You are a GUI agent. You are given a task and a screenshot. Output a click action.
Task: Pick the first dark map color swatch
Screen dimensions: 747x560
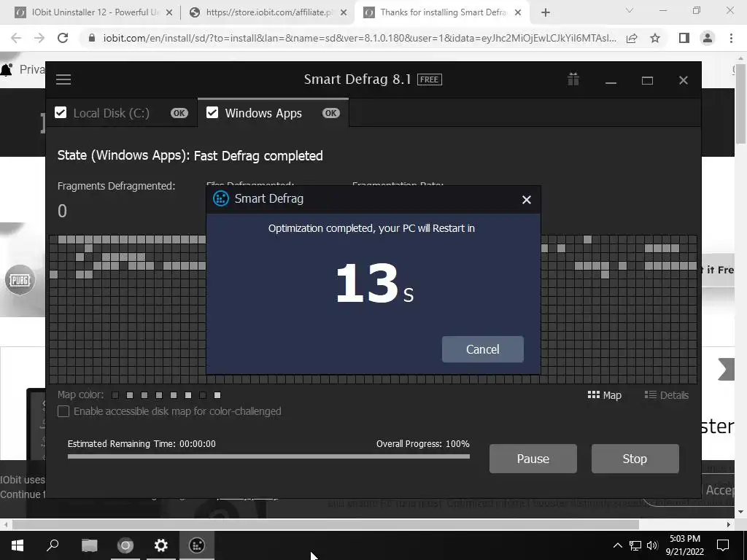(x=115, y=395)
